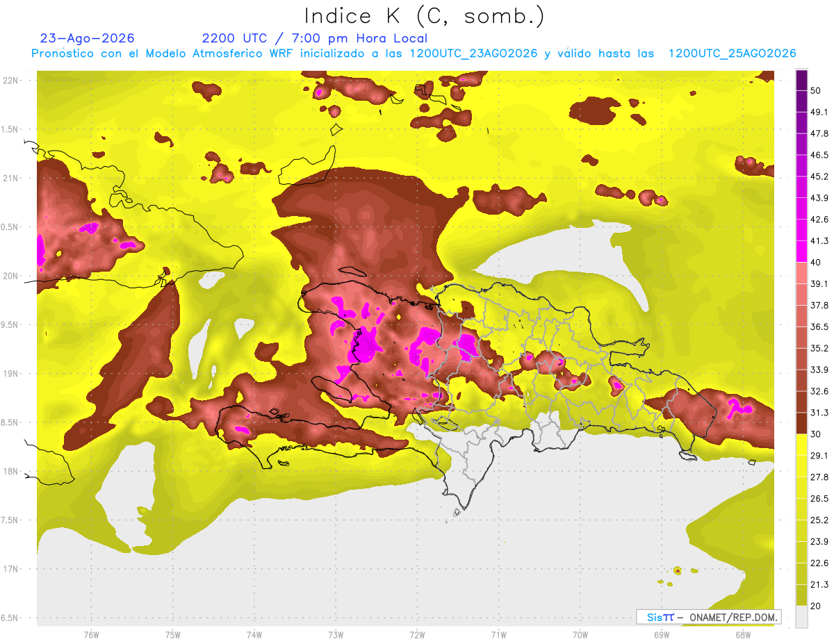Select the date label '23-Ago-2026'
The height and width of the screenshot is (644, 834).
88,38
